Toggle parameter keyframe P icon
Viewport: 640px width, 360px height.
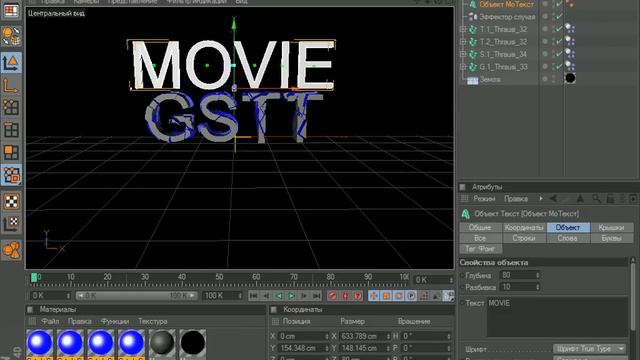(x=411, y=296)
